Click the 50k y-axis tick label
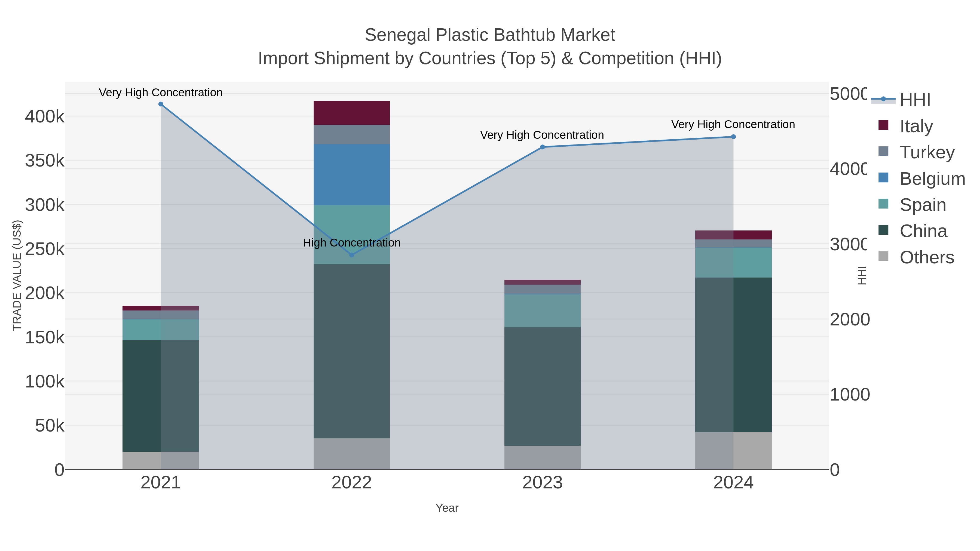 click(50, 426)
